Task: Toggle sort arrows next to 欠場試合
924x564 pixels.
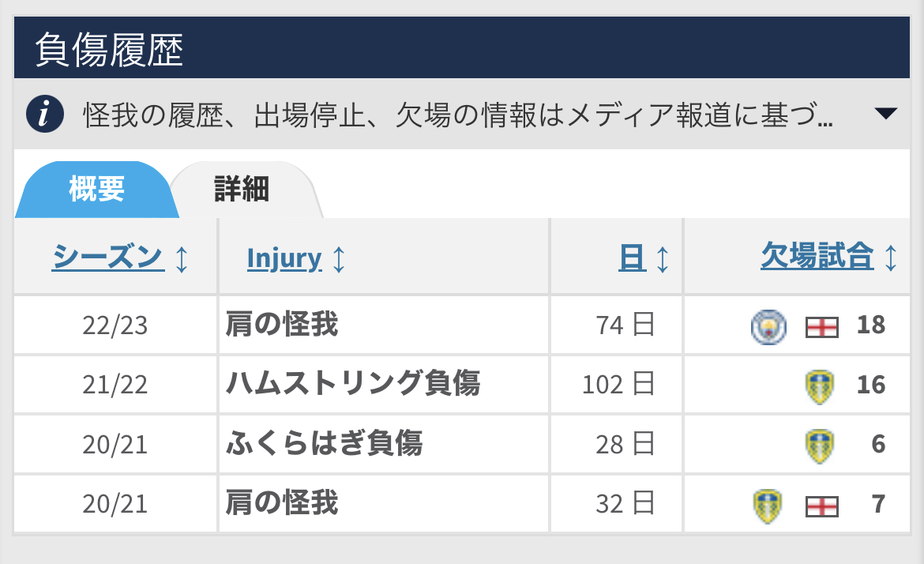Action: point(891,258)
